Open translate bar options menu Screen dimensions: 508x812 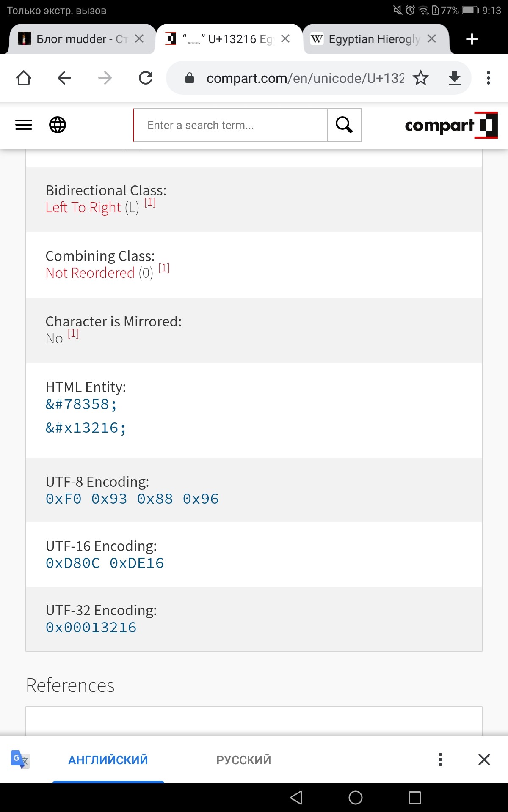click(x=440, y=760)
